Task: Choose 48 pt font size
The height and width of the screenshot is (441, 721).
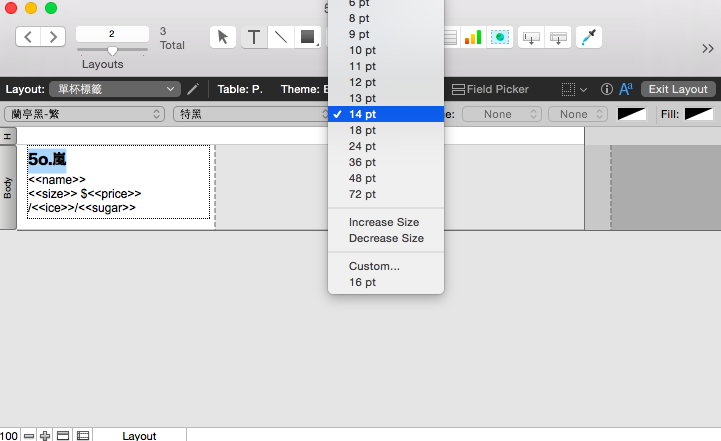Action: (386, 178)
